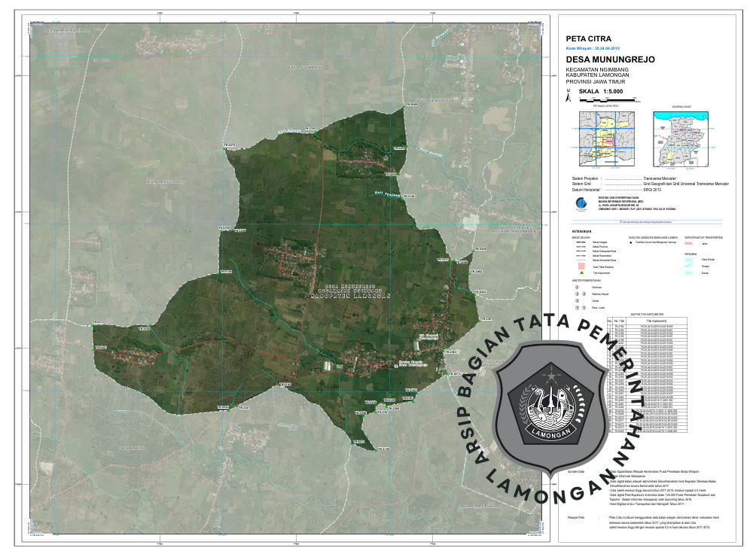Viewport: 756px width, 554px height.
Task: Click the KABUPATEN LAMONGAN label on the map
Action: (x=352, y=297)
